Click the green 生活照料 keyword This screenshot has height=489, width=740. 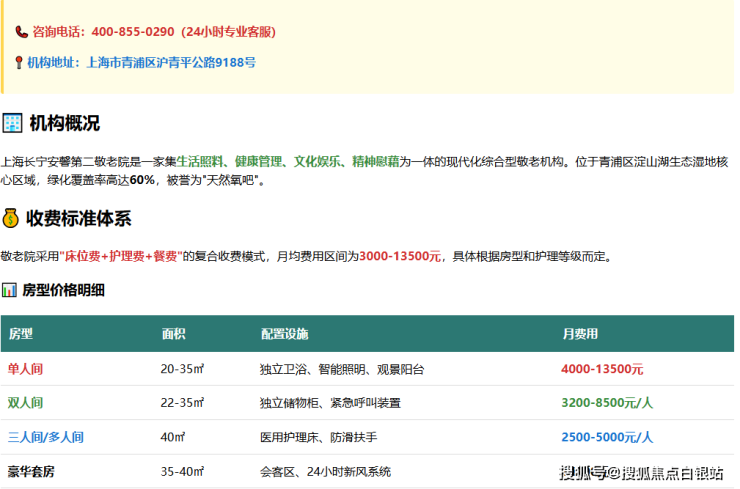(x=201, y=161)
